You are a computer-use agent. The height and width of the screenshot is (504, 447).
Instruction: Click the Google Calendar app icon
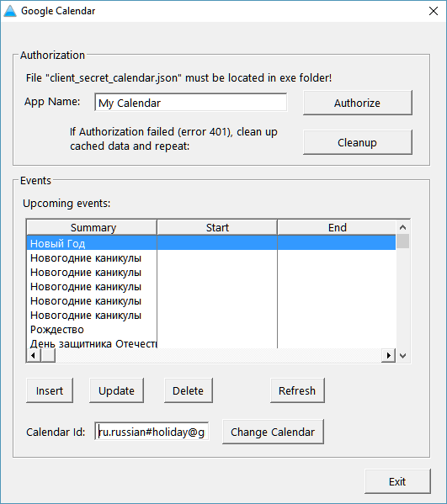[x=10, y=11]
